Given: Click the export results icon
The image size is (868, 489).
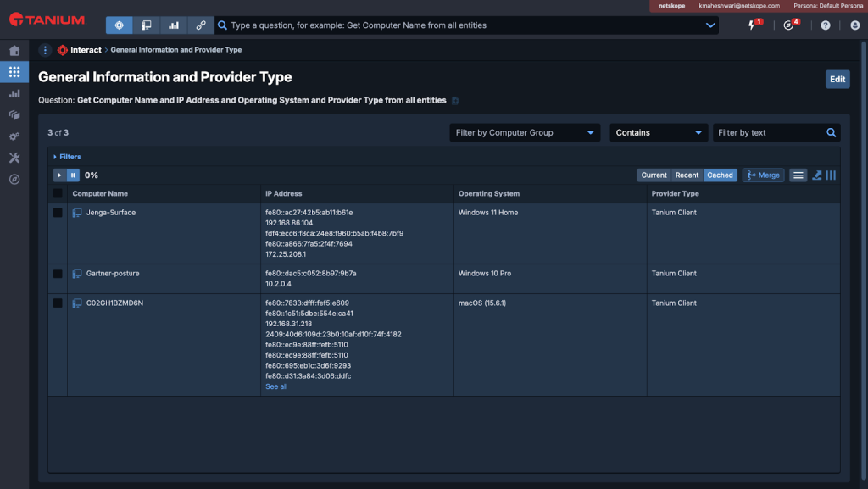Looking at the screenshot, I should click(x=816, y=175).
